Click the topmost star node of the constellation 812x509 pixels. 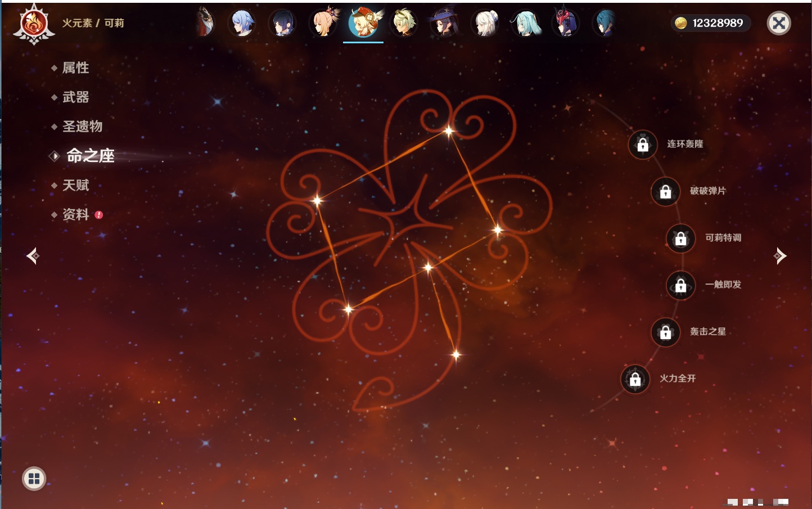pos(449,132)
